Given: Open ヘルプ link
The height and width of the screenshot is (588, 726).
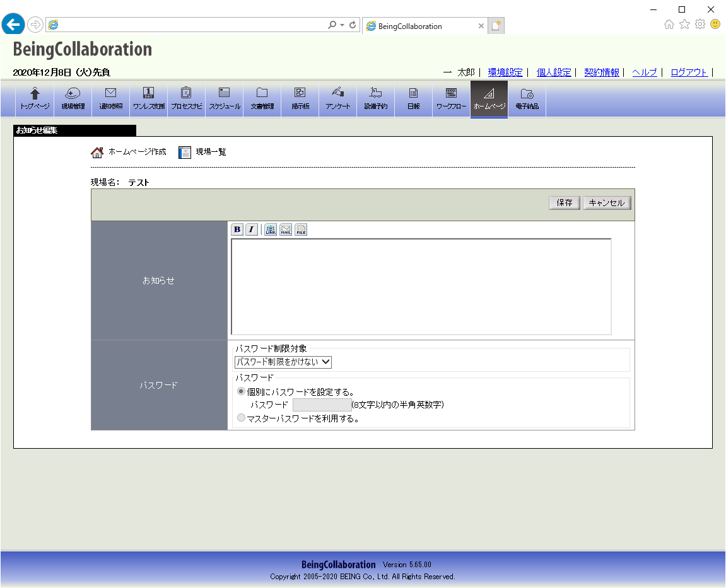Looking at the screenshot, I should [645, 72].
